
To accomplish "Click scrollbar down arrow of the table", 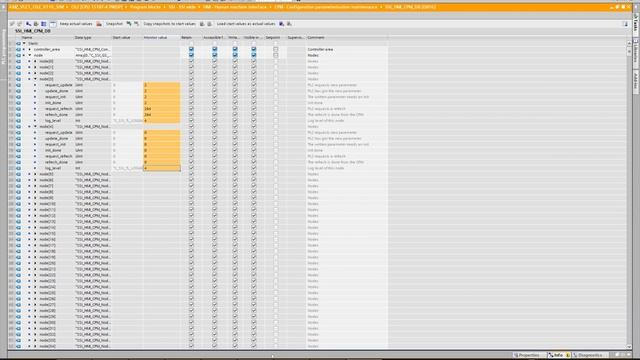I will (x=629, y=347).
